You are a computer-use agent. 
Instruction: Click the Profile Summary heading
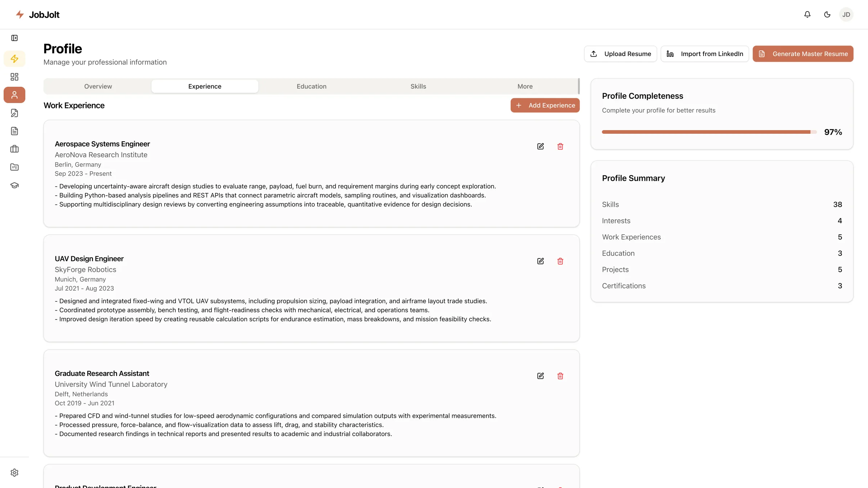point(633,178)
